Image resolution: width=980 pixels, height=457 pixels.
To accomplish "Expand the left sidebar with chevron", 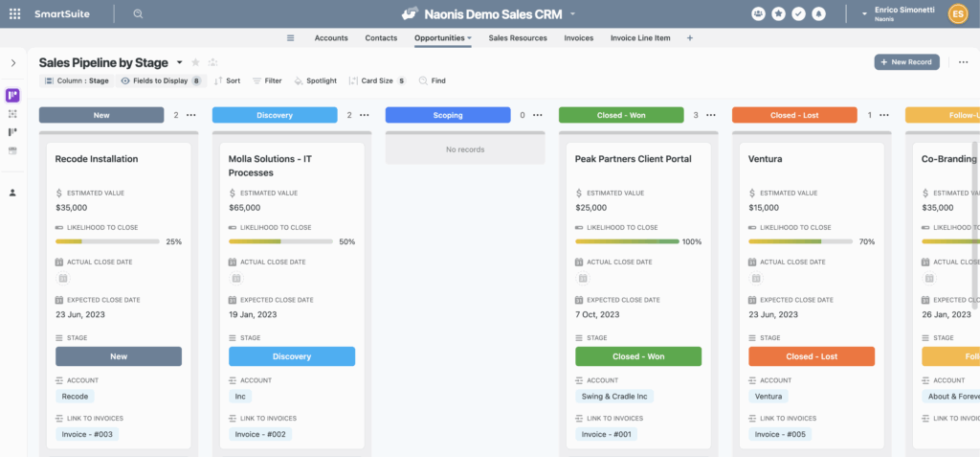I will (x=13, y=63).
